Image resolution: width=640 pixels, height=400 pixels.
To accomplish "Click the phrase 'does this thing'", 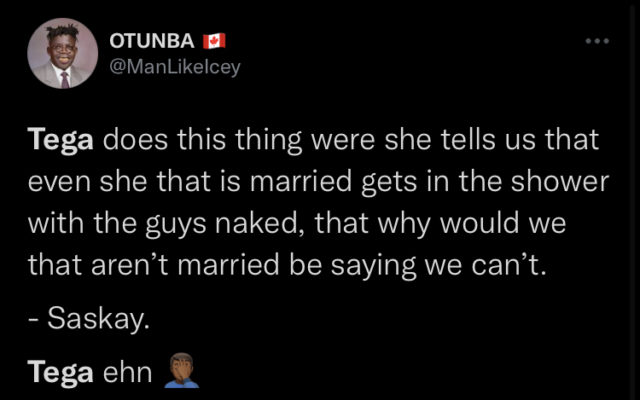I will (x=202, y=141).
